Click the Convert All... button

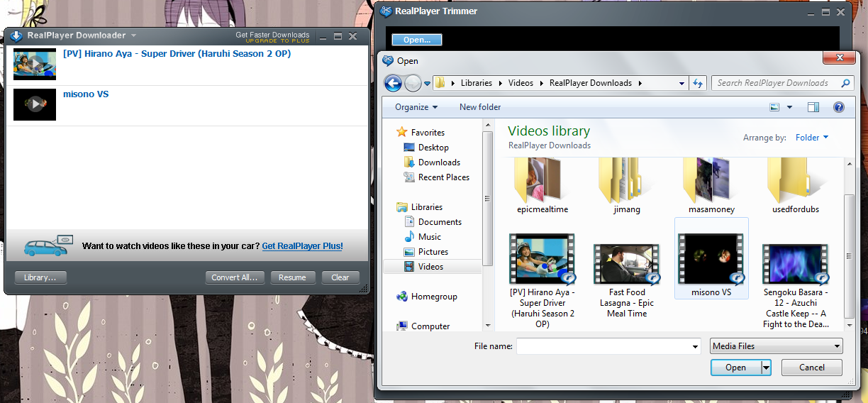235,277
